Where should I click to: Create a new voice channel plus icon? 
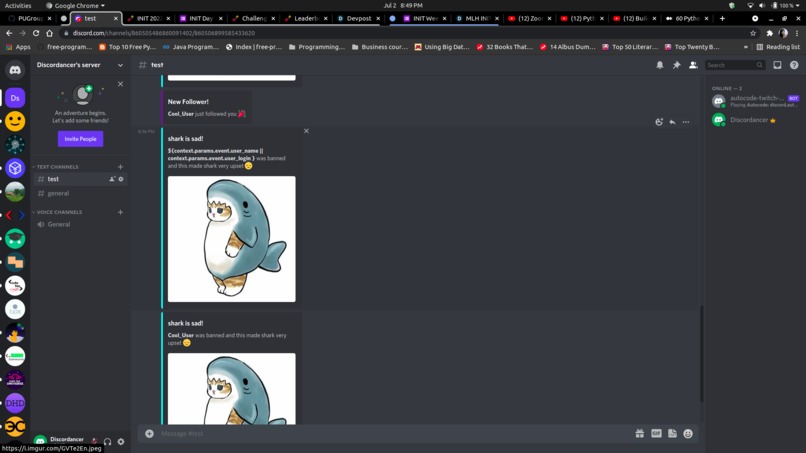(x=120, y=212)
